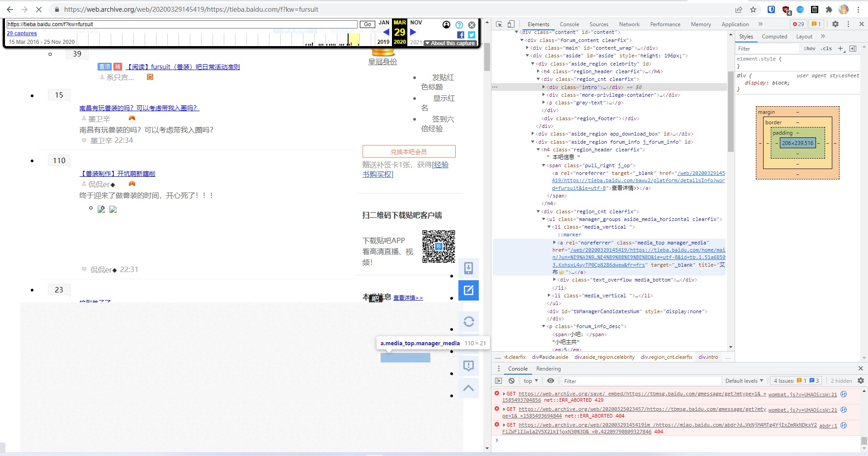Click the new style rule plus icon
The height and width of the screenshot is (456, 868).
pos(840,48)
